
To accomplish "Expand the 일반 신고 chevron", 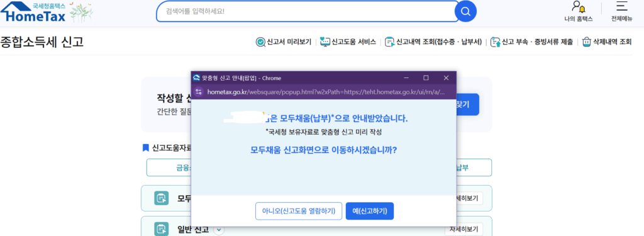I will click(219, 230).
